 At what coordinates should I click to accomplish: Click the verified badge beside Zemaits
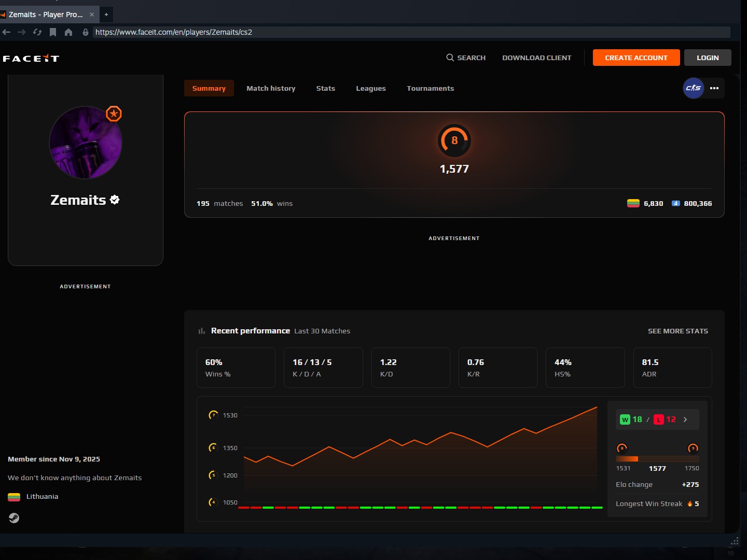[x=115, y=200]
